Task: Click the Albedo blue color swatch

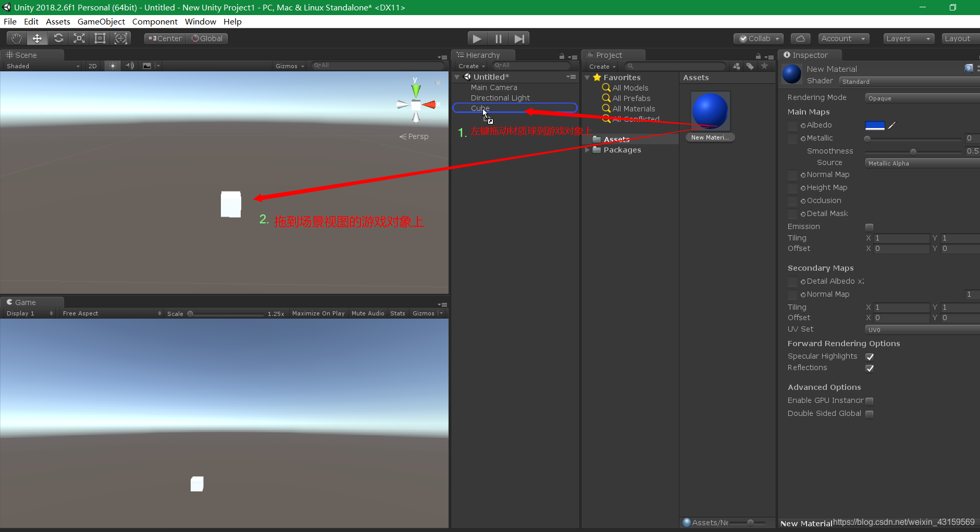Action: pyautogui.click(x=875, y=125)
